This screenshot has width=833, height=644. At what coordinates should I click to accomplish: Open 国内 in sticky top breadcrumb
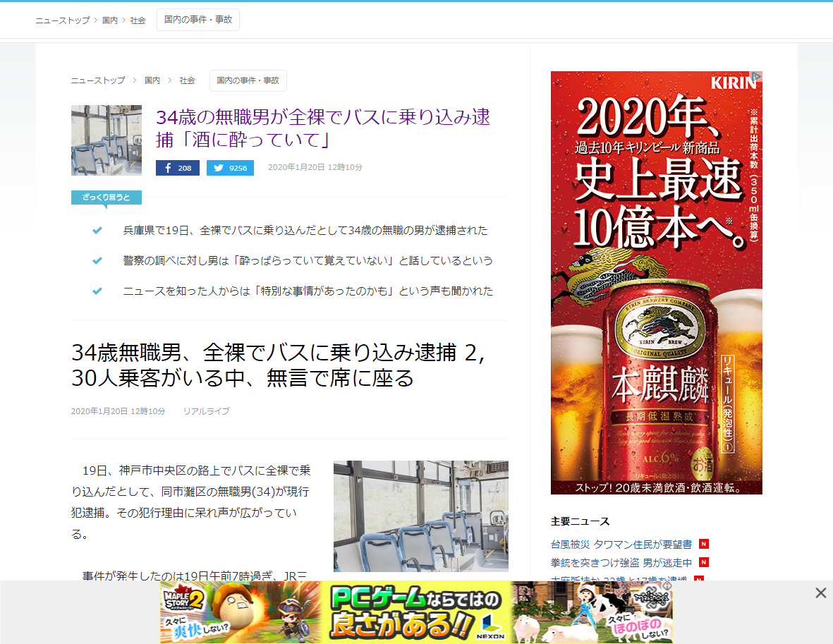click(110, 20)
